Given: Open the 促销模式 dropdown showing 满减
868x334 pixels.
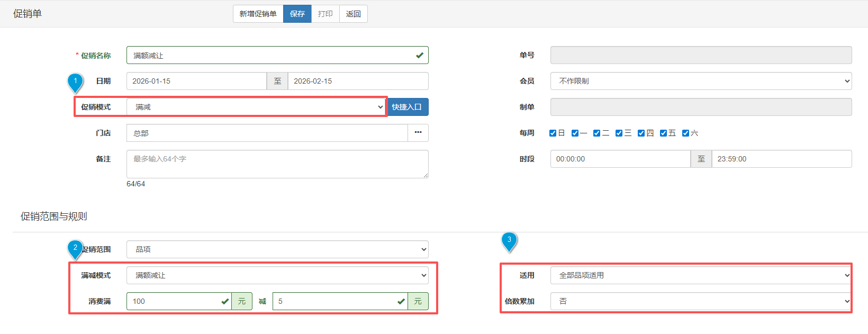Looking at the screenshot, I should click(x=257, y=107).
